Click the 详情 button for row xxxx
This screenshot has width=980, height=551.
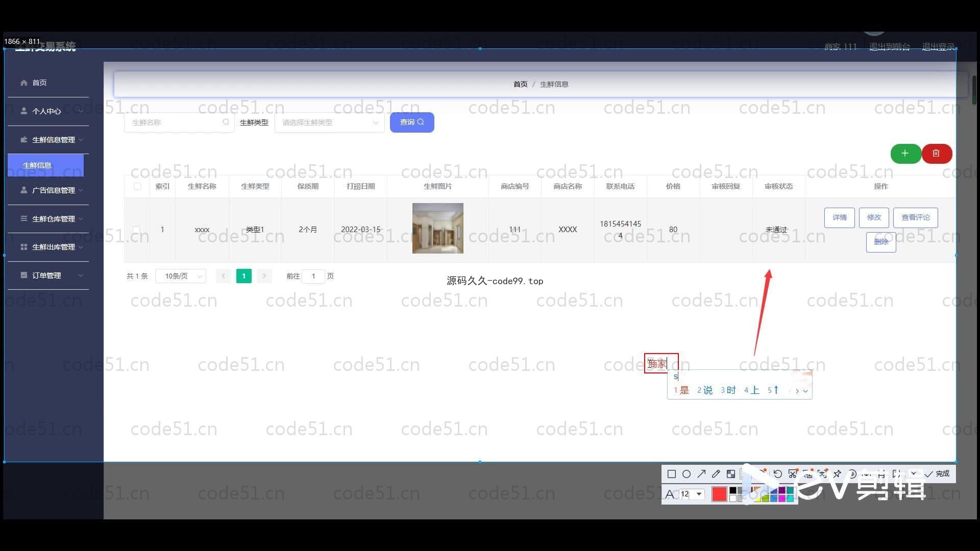pos(840,218)
